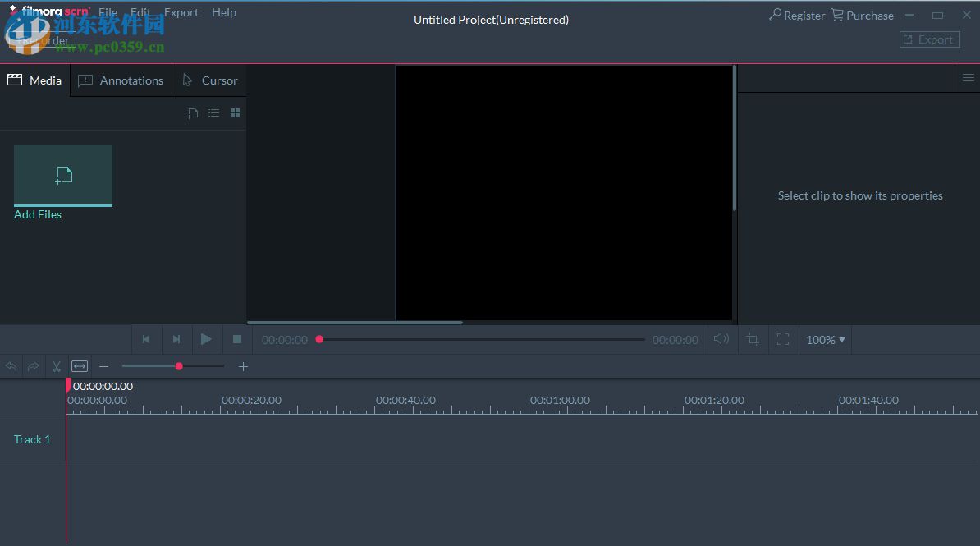Click the Recorder button
This screenshot has width=980, height=546.
(42, 41)
